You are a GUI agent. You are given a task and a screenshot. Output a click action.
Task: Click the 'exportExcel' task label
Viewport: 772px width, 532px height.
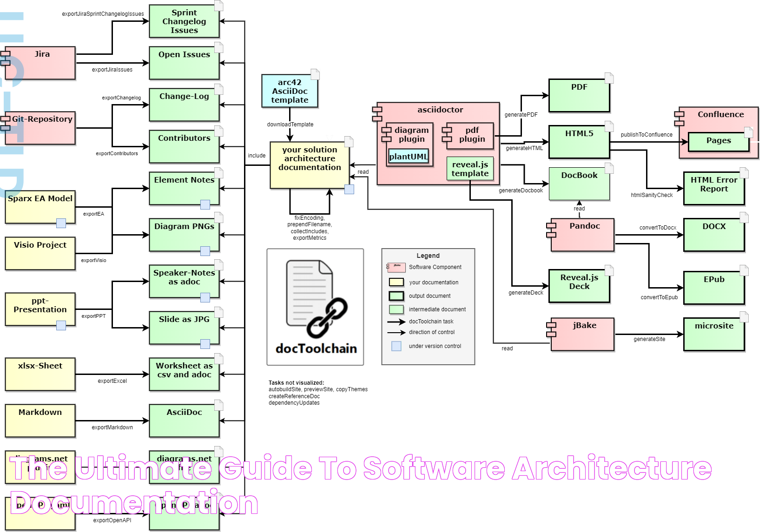(x=112, y=381)
